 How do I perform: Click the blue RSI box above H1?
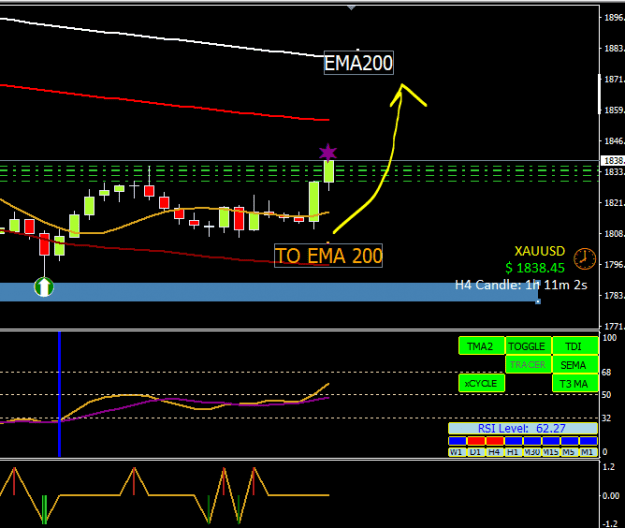click(x=513, y=441)
